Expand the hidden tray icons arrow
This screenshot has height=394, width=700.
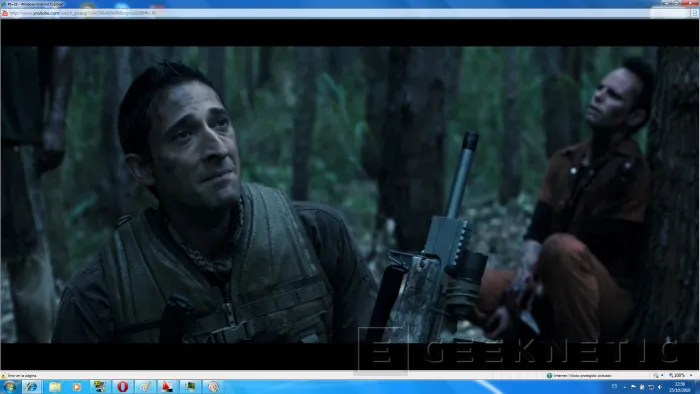624,387
